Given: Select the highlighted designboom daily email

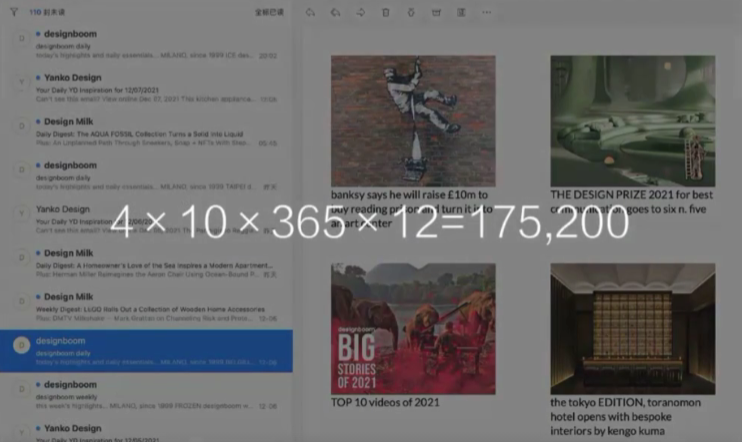Looking at the screenshot, I should point(146,351).
